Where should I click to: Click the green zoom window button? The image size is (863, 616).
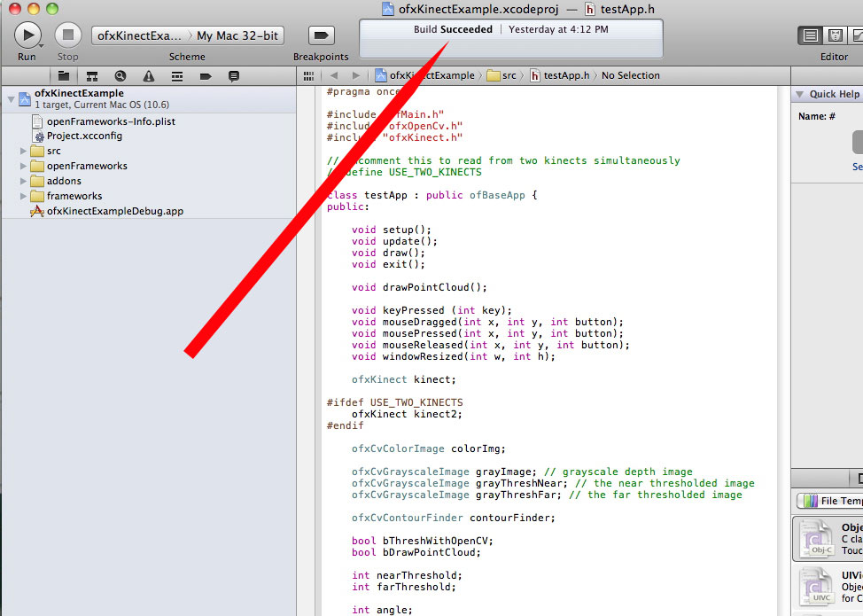click(x=52, y=8)
